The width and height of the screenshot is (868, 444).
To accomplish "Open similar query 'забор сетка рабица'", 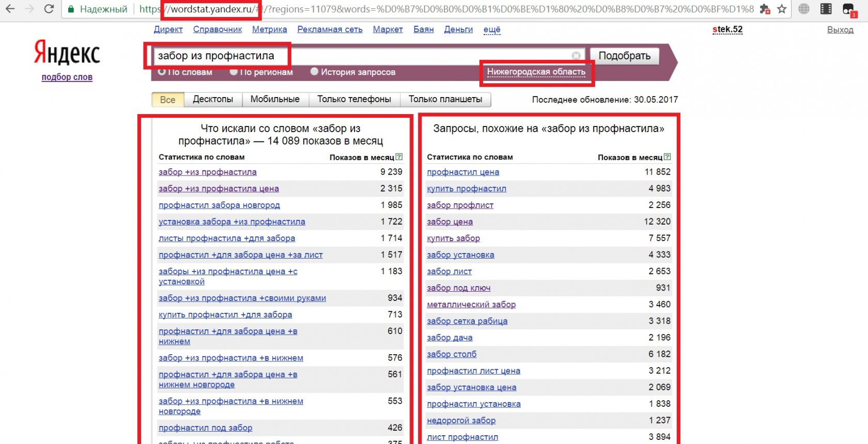I will (x=467, y=321).
